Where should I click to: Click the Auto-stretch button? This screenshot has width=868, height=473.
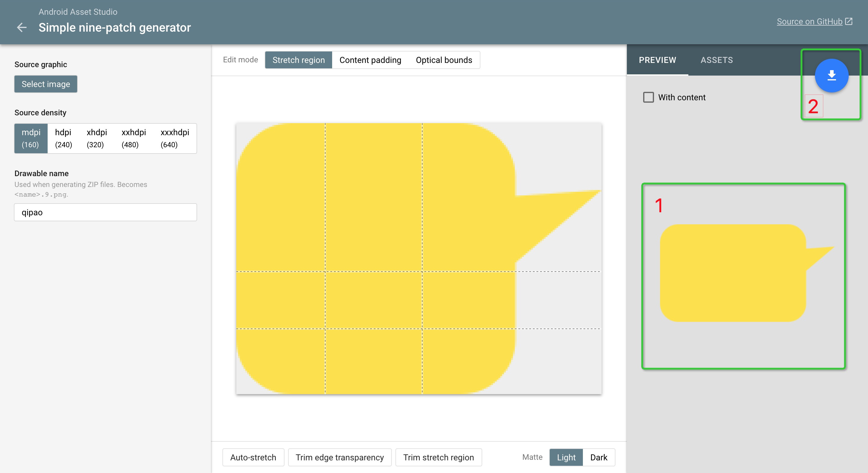pos(253,457)
